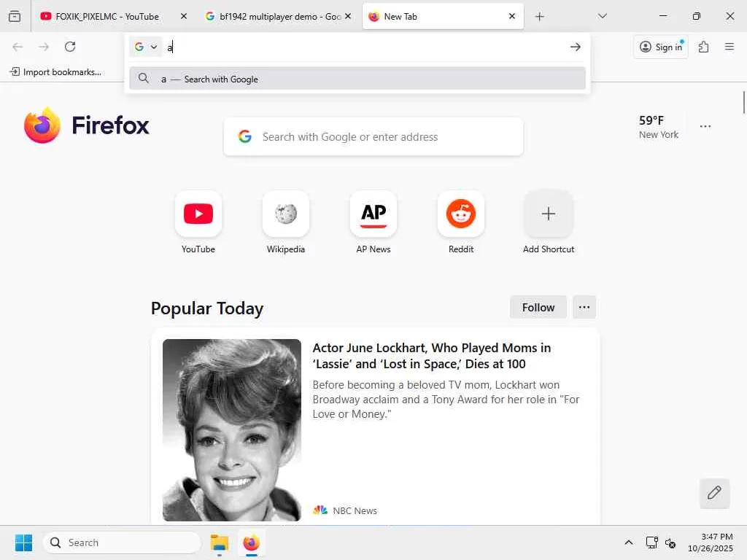Screen dimensions: 747x560
Task: Click the pencil customize new tab icon
Action: pos(714,493)
